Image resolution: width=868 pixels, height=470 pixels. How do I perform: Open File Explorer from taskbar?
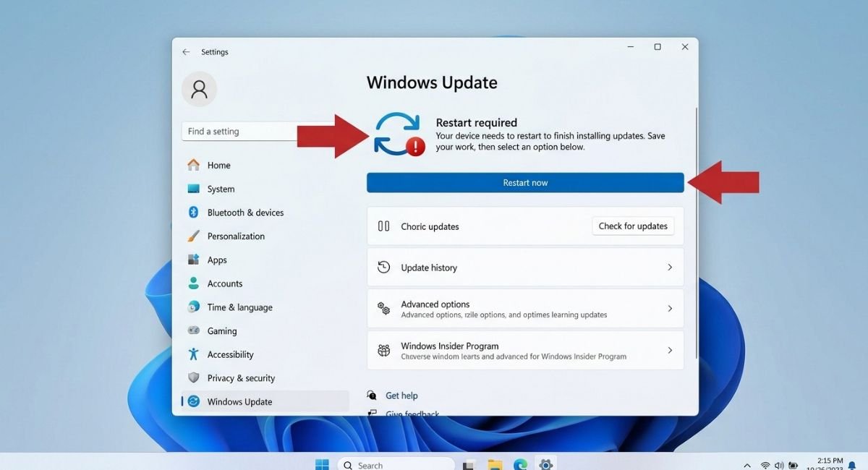tap(495, 465)
